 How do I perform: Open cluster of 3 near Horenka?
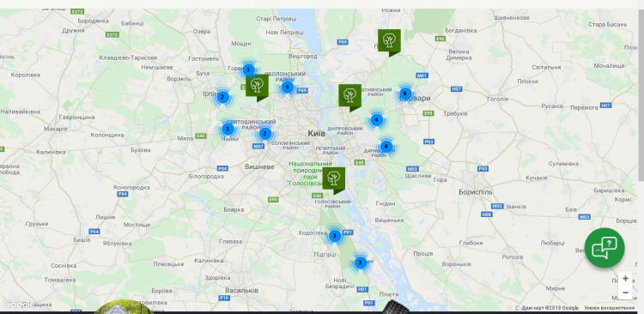[x=247, y=69]
